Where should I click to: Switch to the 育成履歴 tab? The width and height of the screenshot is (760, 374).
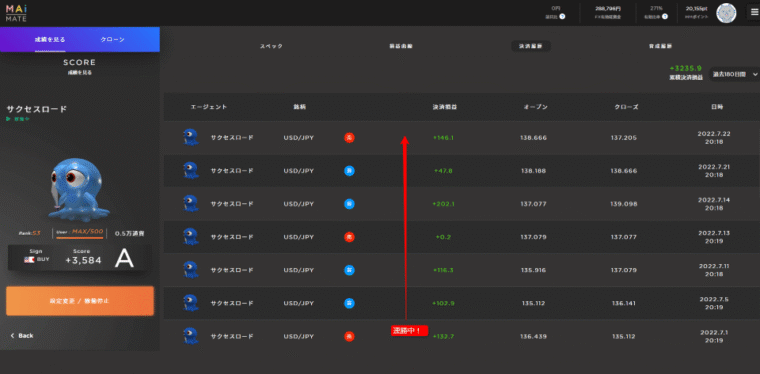[660, 46]
